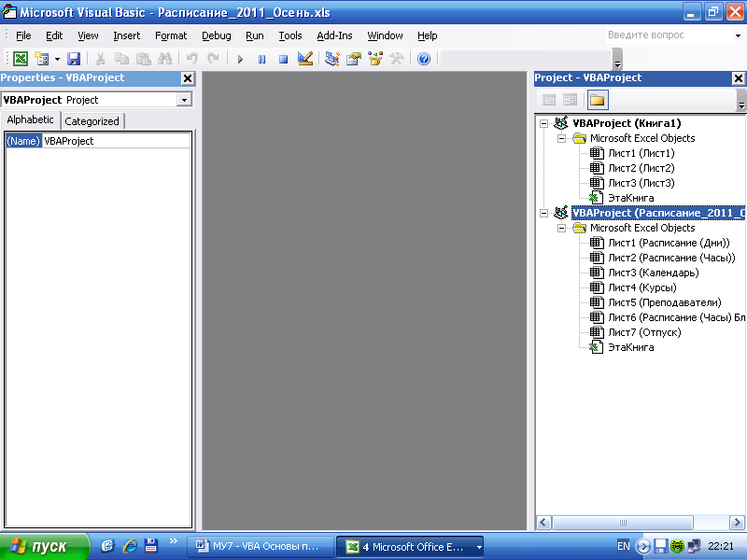Select Лист2 (Расписание (Часы)) item
747x560 pixels.
click(671, 258)
